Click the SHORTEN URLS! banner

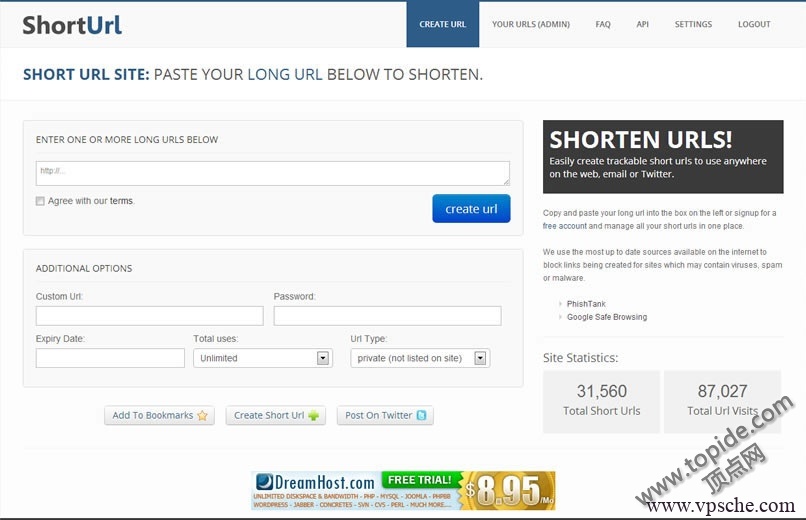tap(663, 157)
